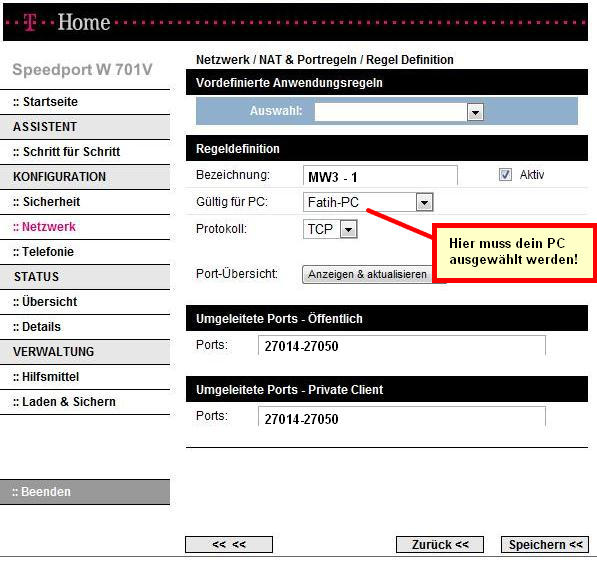Click the Bezeichnung field containing MW3 - 1

tap(380, 176)
